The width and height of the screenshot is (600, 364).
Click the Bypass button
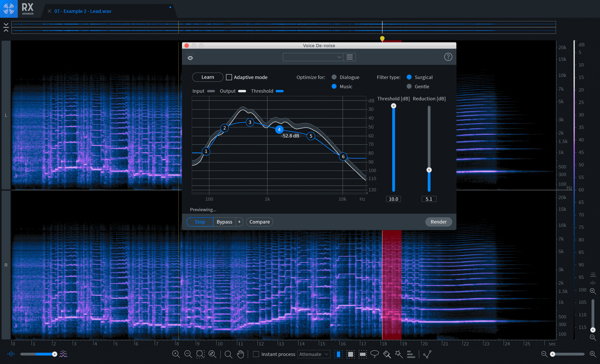(224, 222)
